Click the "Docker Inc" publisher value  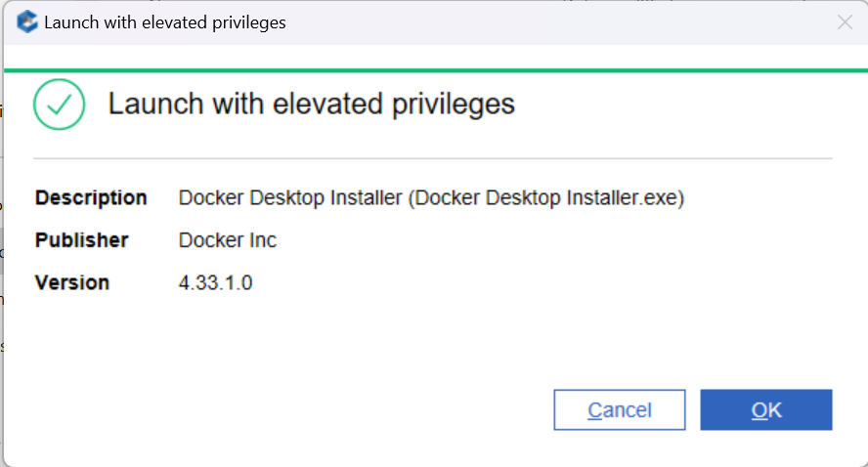point(228,240)
